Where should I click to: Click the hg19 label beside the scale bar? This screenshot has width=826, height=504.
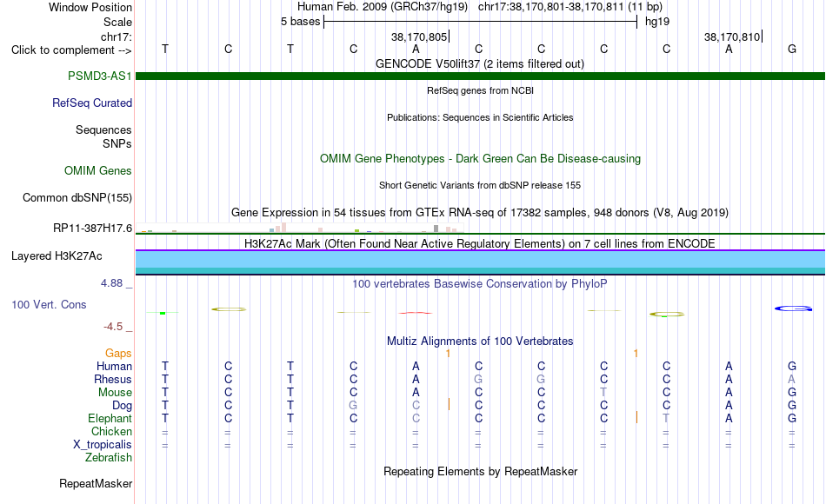(x=657, y=22)
